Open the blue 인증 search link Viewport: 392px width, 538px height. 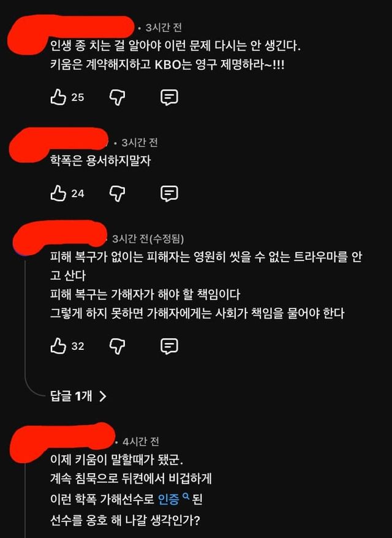[x=168, y=499]
